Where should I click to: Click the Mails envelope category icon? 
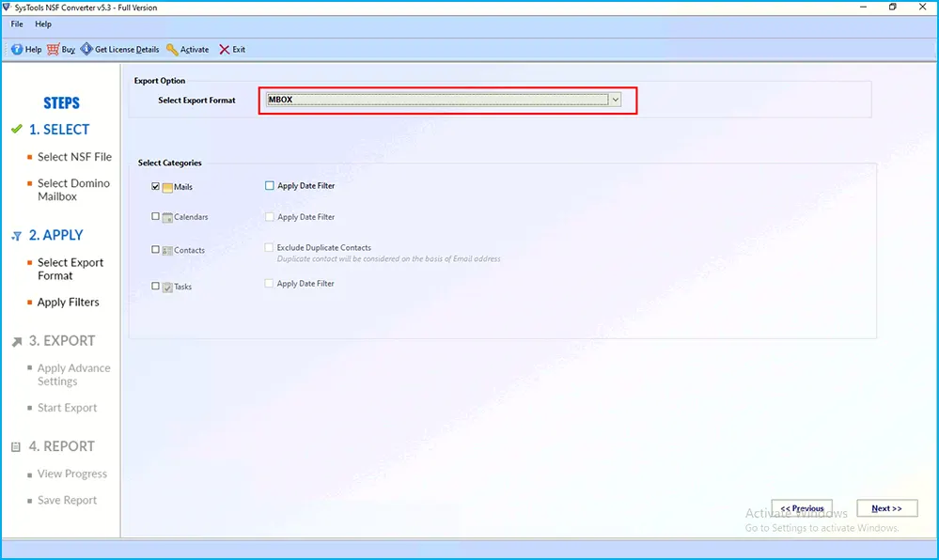click(167, 188)
